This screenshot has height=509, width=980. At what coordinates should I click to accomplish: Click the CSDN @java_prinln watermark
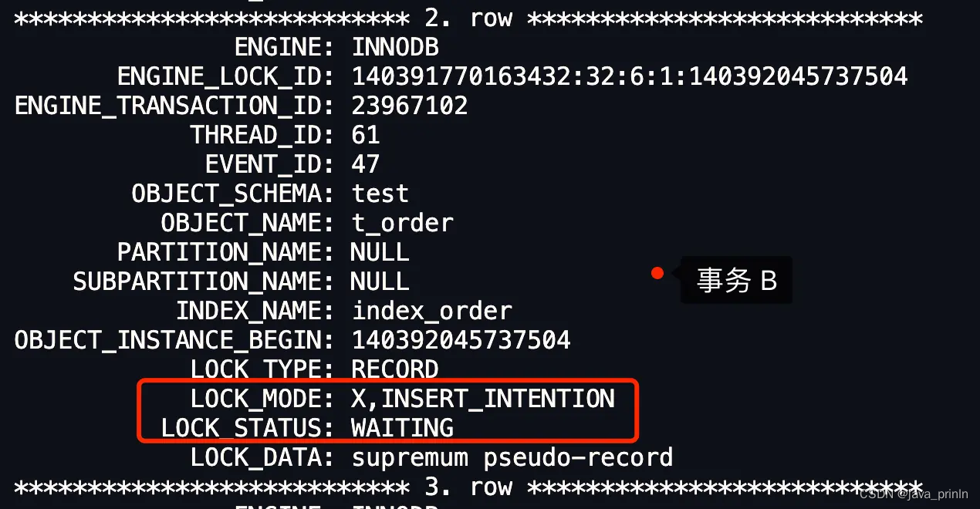tap(917, 494)
